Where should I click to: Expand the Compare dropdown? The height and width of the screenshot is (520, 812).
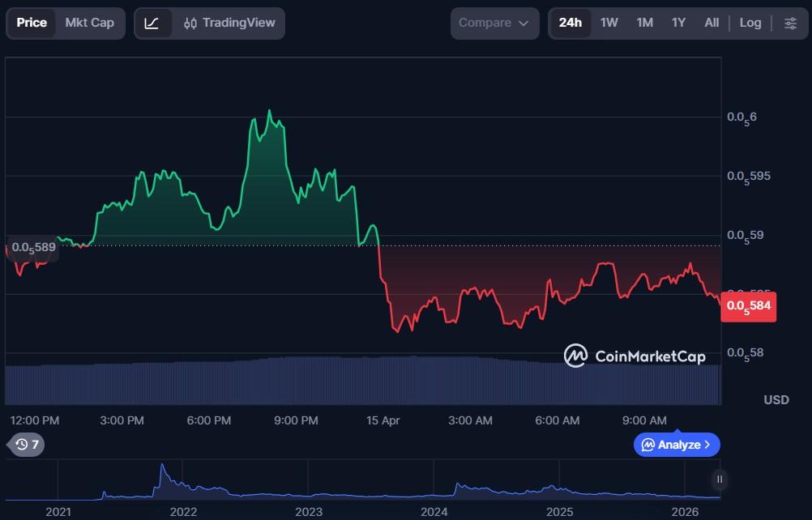click(x=494, y=23)
